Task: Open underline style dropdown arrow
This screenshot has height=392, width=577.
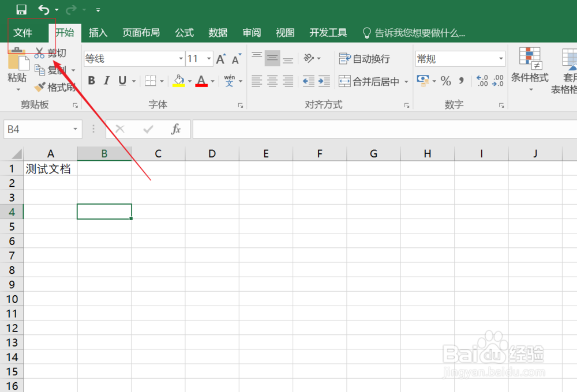Action: pos(134,81)
